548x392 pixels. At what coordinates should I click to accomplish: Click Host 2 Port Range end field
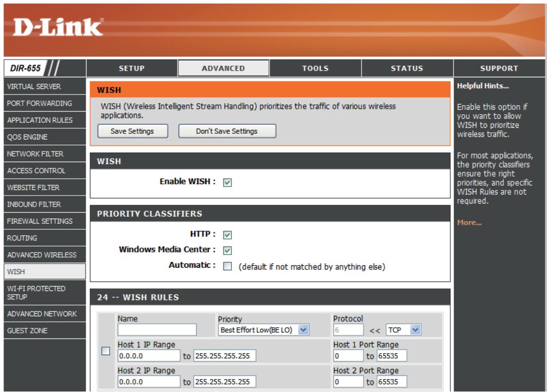(392, 381)
